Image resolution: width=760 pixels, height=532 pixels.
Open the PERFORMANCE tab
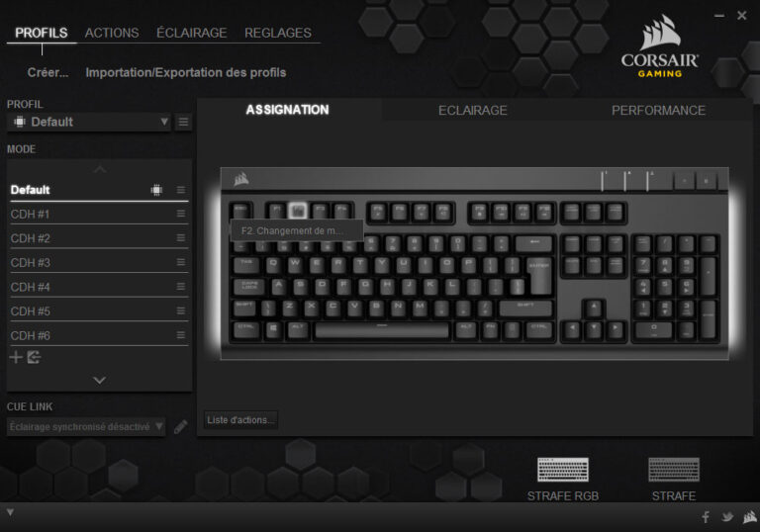(x=658, y=111)
